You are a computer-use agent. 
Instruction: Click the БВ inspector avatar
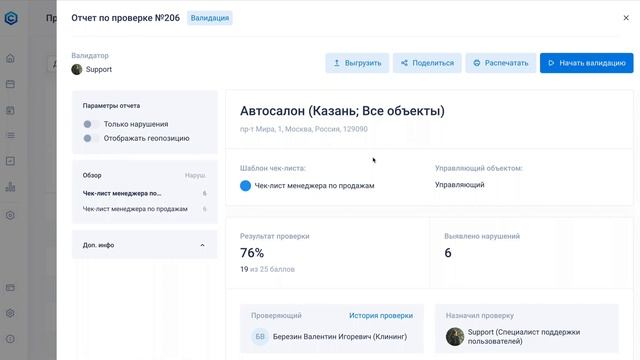(x=260, y=337)
